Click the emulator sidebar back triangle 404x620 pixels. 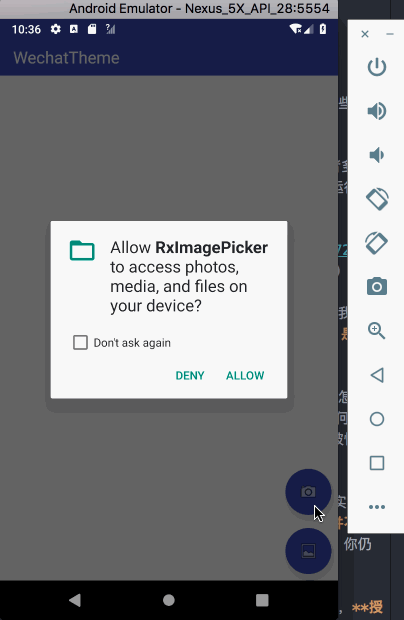click(377, 375)
